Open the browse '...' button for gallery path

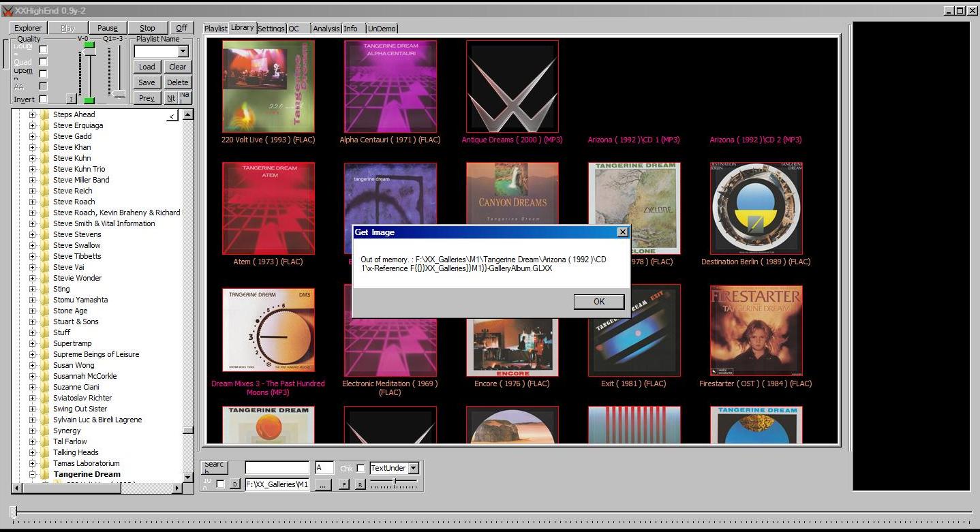[x=322, y=484]
